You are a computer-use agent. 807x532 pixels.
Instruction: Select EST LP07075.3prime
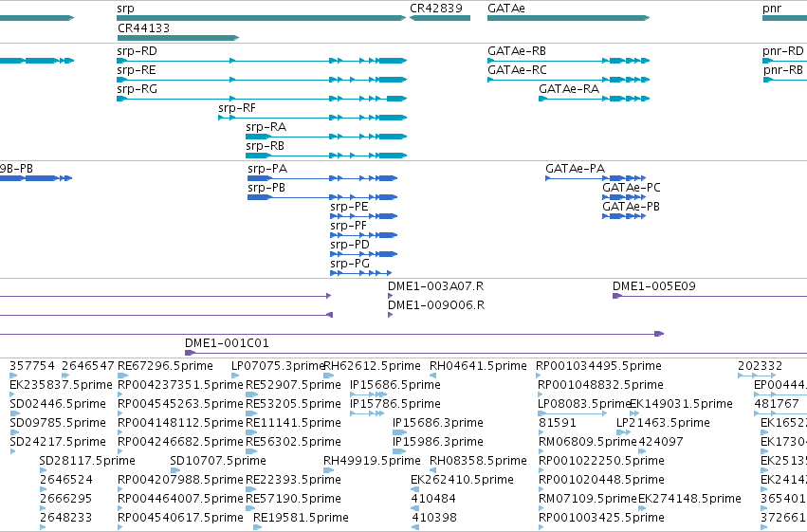[x=278, y=366]
